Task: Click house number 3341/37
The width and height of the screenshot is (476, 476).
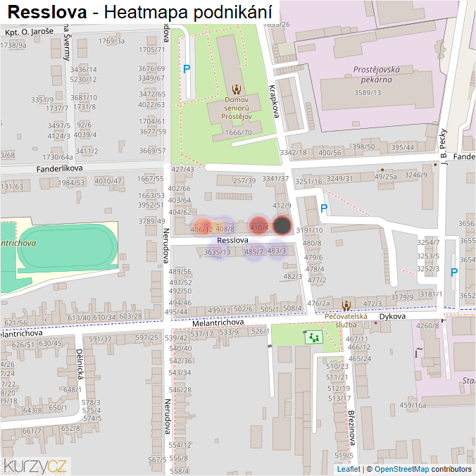Action: [x=275, y=179]
